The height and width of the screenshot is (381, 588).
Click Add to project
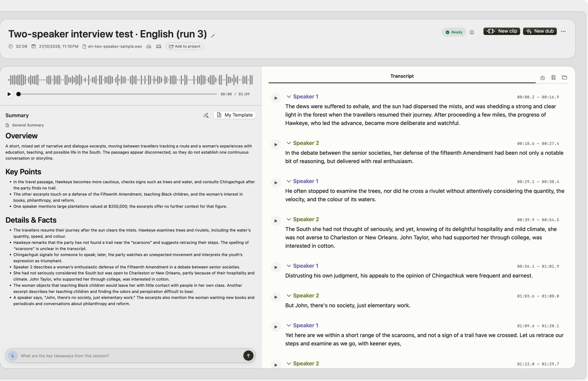[184, 46]
